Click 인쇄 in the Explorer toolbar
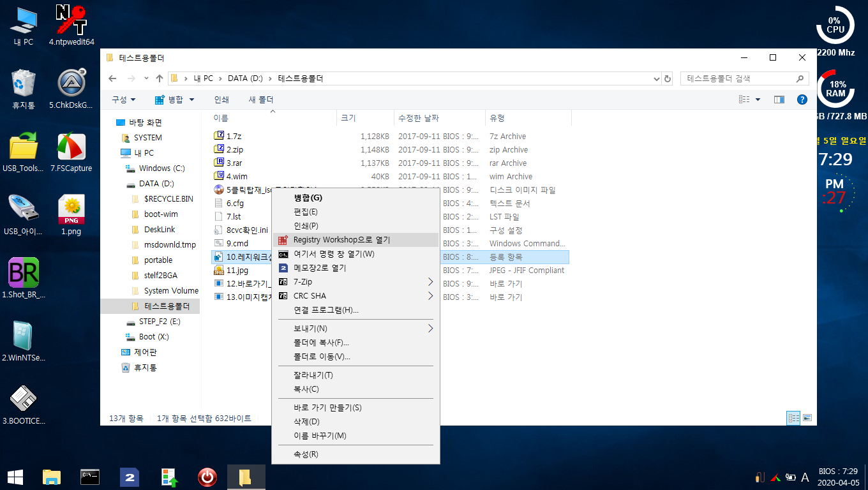Viewport: 868px width, 490px height. click(221, 100)
